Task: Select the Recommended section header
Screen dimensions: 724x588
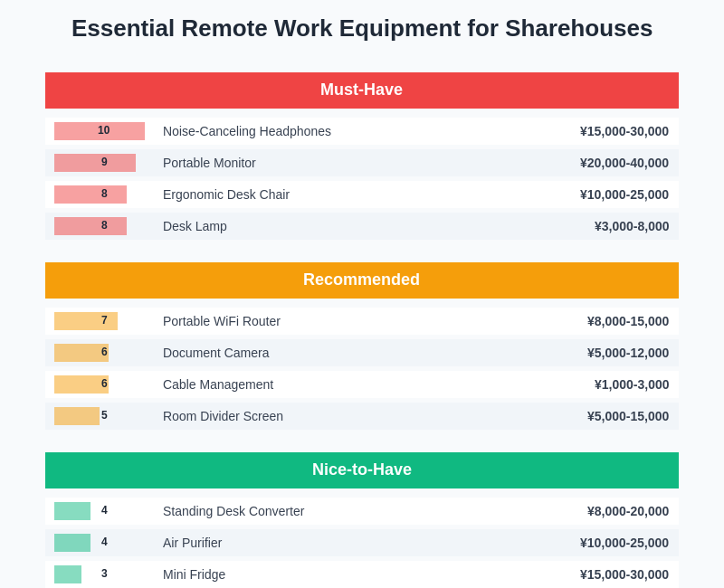Action: 362,280
